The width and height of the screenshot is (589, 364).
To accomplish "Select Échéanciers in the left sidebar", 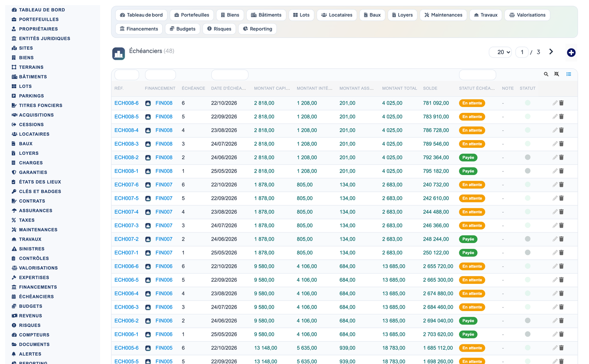I will click(x=36, y=297).
